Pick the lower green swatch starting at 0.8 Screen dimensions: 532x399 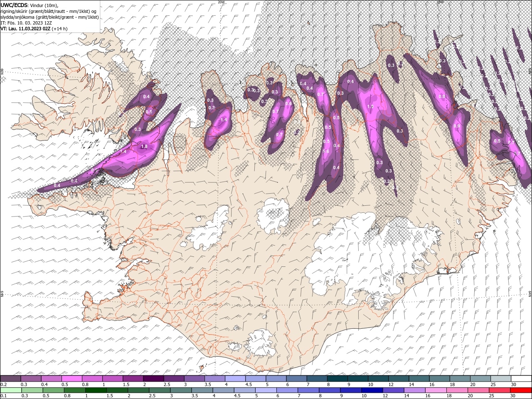[75, 390]
